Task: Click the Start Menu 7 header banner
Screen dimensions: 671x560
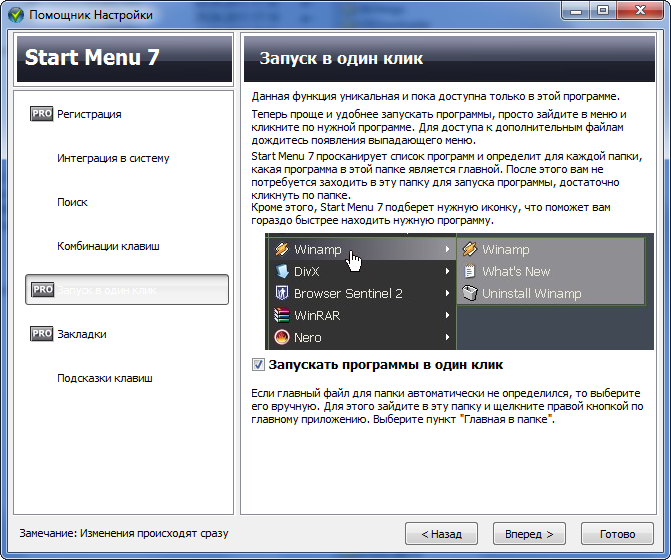Action: [x=125, y=59]
